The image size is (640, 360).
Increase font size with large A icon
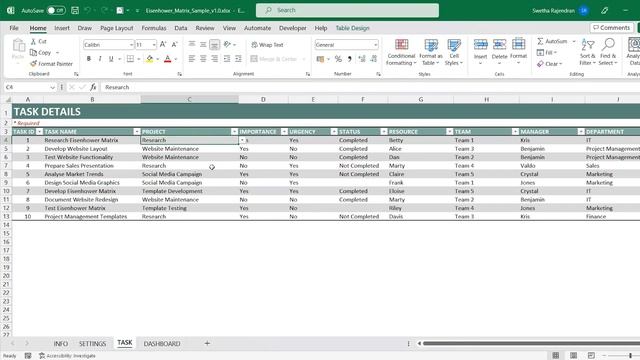pyautogui.click(x=163, y=44)
